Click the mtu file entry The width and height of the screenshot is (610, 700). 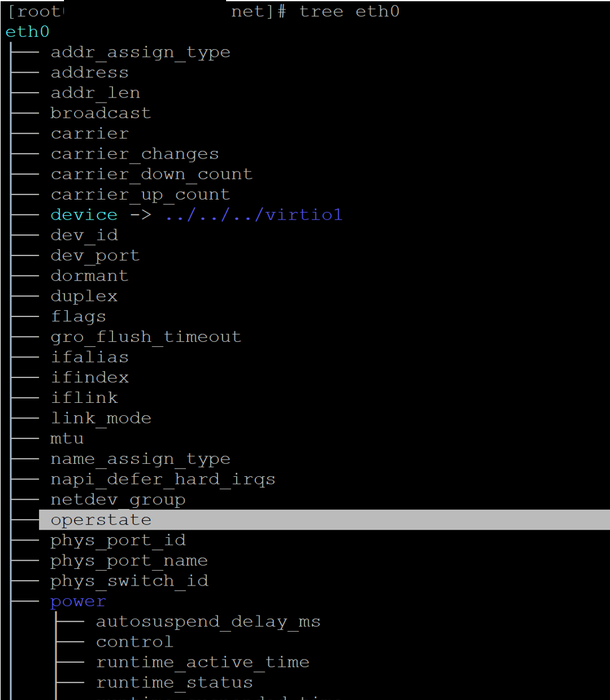coord(67,438)
